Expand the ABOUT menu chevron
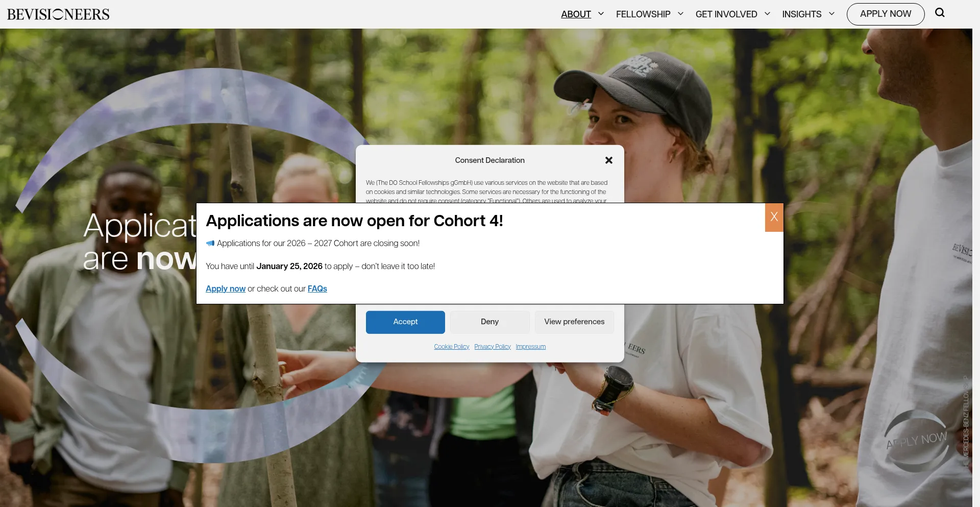 pos(601,14)
